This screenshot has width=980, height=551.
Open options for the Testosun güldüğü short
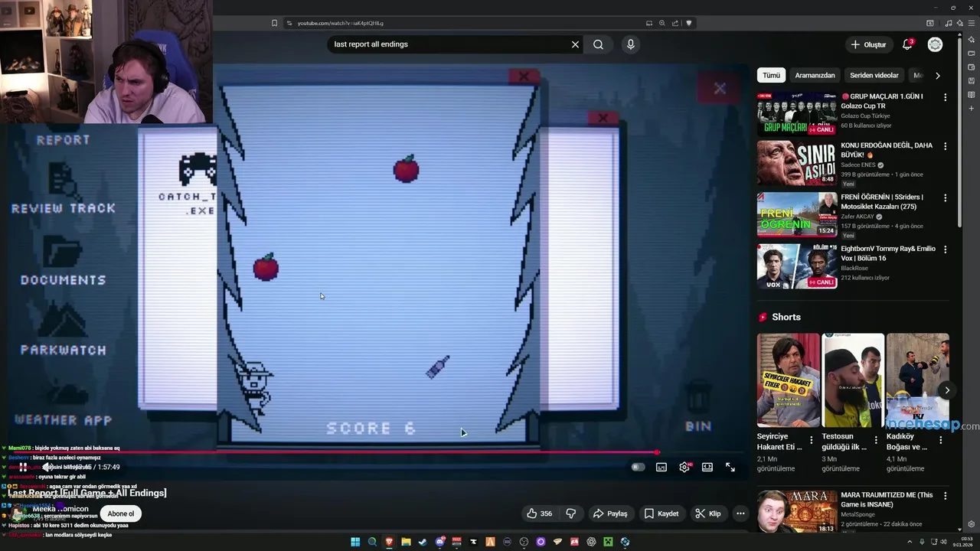[876, 440]
